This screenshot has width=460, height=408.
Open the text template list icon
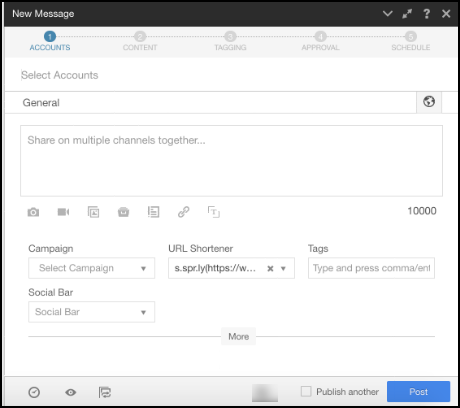(x=153, y=212)
